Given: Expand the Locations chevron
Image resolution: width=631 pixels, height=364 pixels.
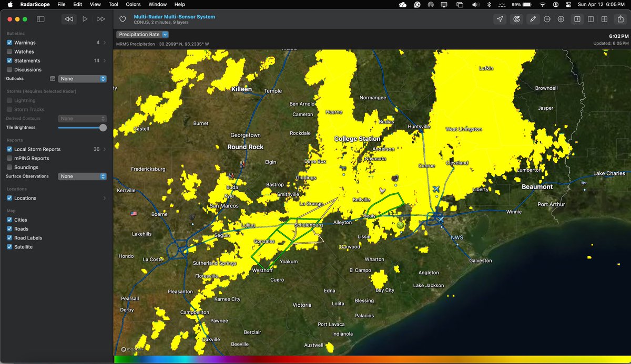Looking at the screenshot, I should pyautogui.click(x=104, y=198).
